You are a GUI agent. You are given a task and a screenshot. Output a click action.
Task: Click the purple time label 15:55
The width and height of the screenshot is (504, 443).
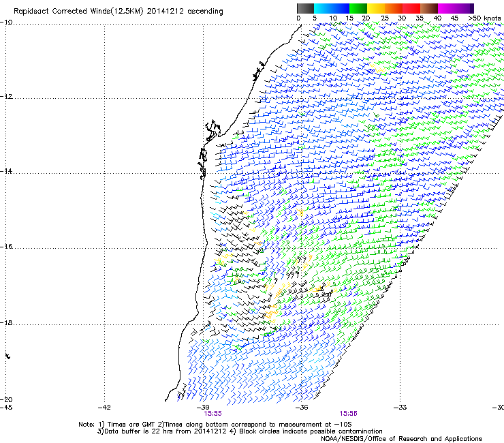[x=212, y=414]
